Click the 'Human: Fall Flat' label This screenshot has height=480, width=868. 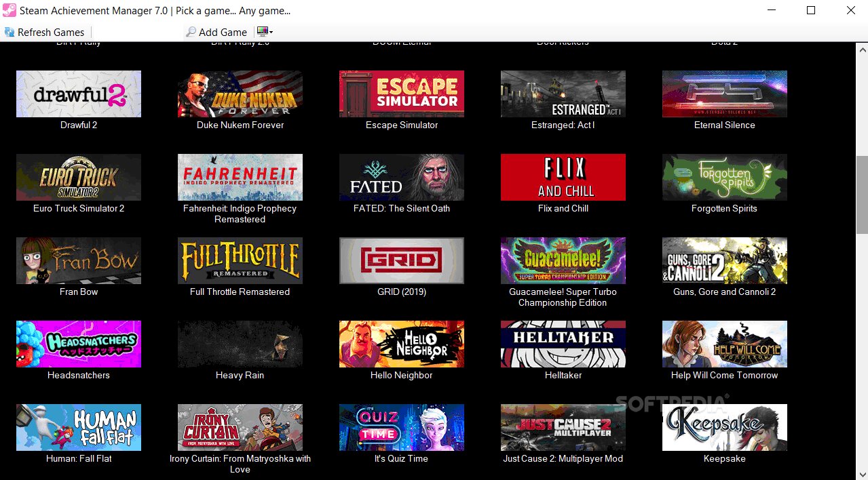coord(79,458)
